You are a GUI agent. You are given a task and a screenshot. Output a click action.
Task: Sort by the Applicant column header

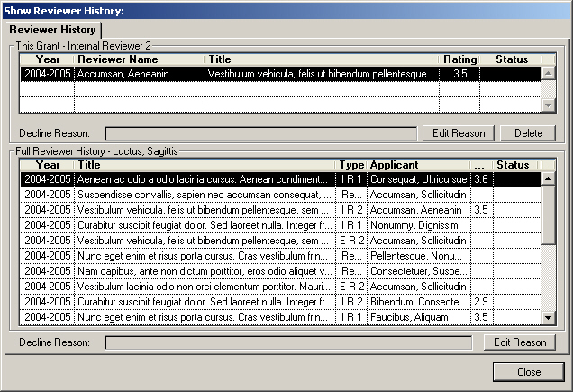click(x=419, y=165)
